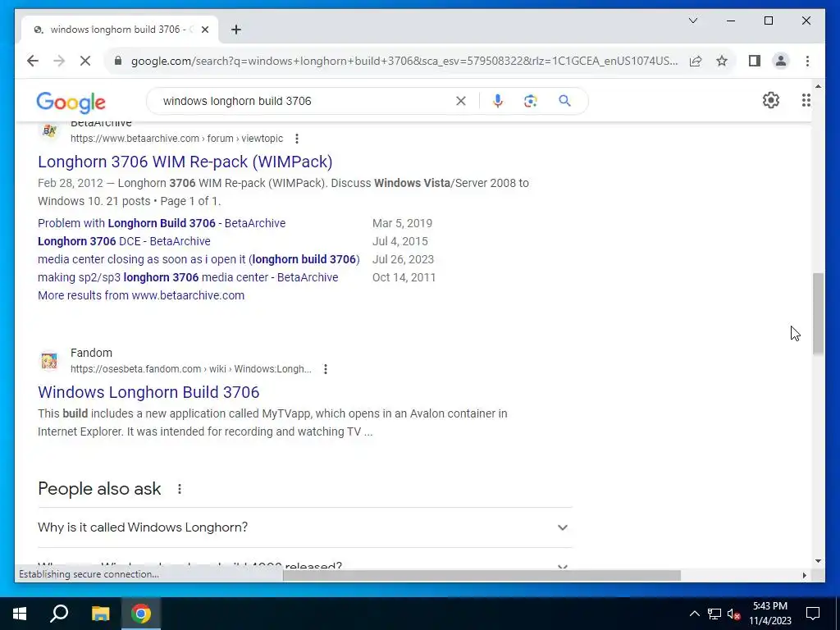Go to Google home via logo
This screenshot has width=840, height=630.
click(71, 102)
